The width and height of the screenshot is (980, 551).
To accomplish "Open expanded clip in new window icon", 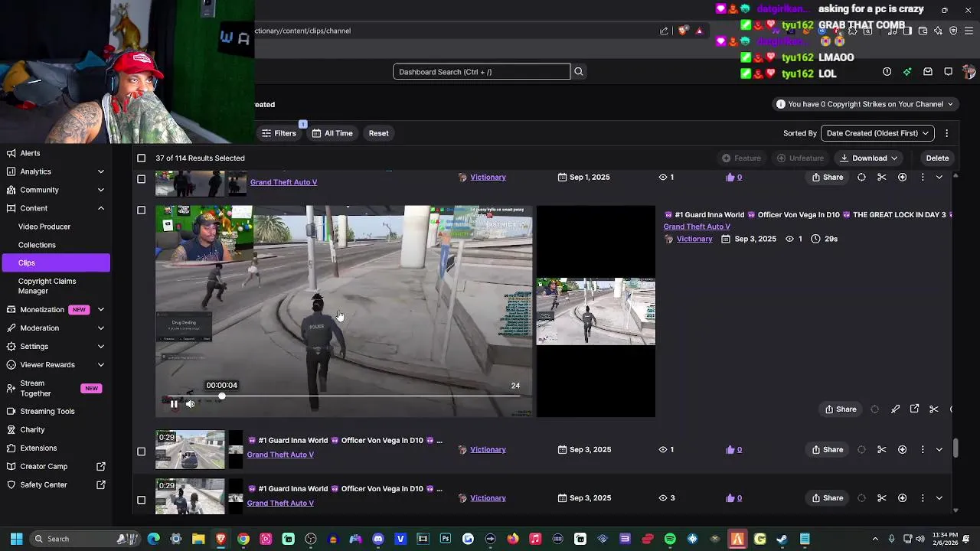I will tap(914, 409).
